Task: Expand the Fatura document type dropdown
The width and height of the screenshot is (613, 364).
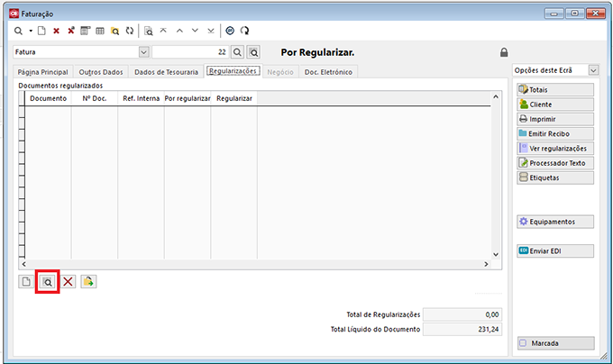Action: [143, 52]
